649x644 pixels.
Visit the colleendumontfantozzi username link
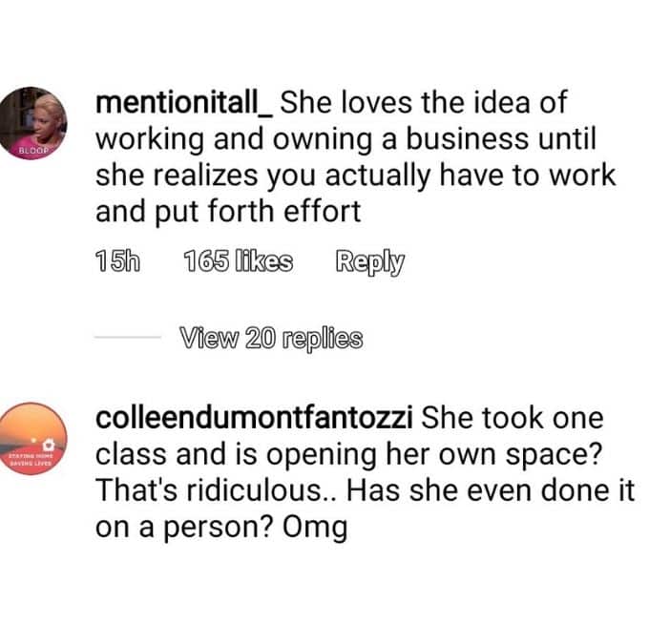(x=254, y=418)
